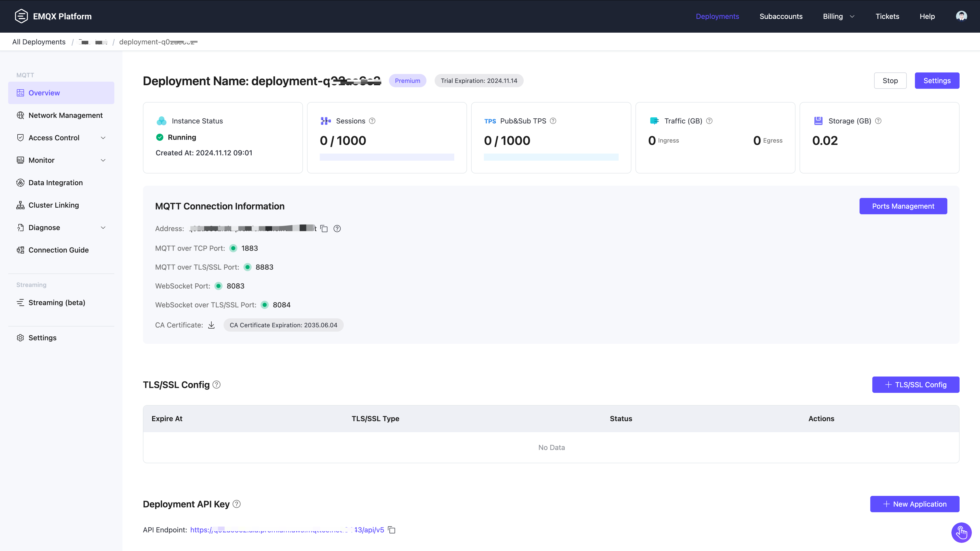
Task: Click the Traffic (GB) help icon
Action: coord(709,121)
